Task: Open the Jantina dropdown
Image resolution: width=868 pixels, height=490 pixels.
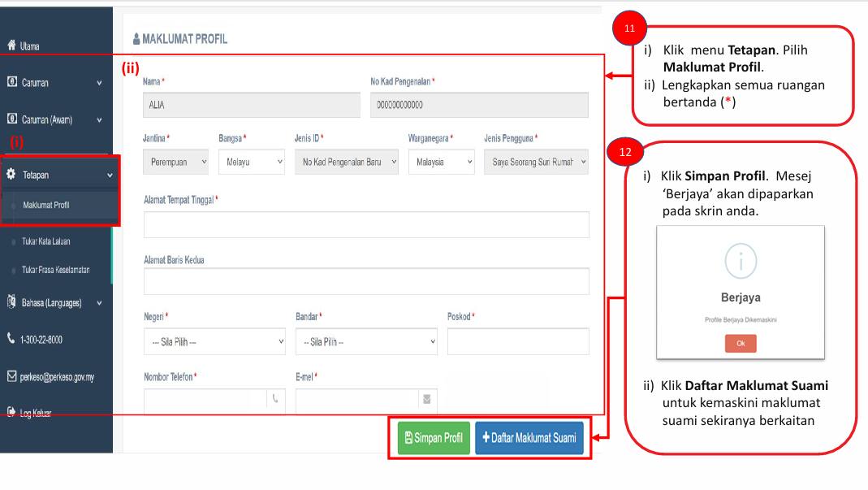Action: (177, 162)
